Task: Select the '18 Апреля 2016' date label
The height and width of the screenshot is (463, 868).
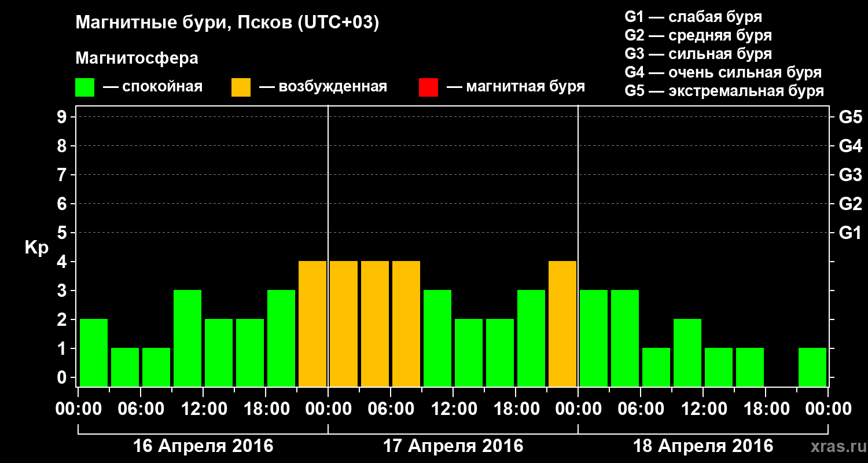Action: 703,446
